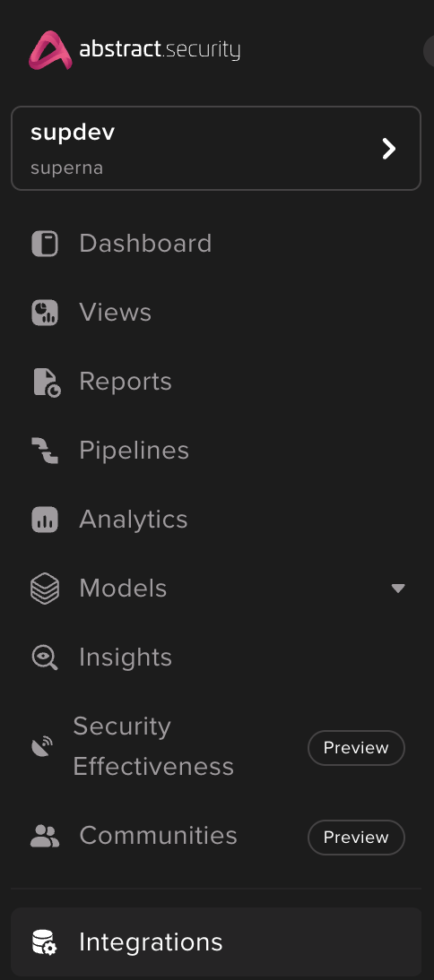The width and height of the screenshot is (434, 980).
Task: Open the supdev tenant switcher chevron
Action: tap(389, 149)
